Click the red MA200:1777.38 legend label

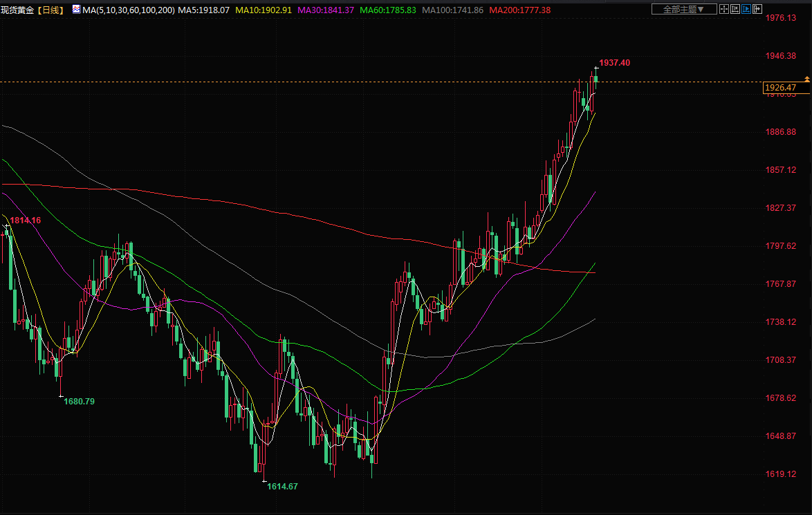tap(519, 10)
